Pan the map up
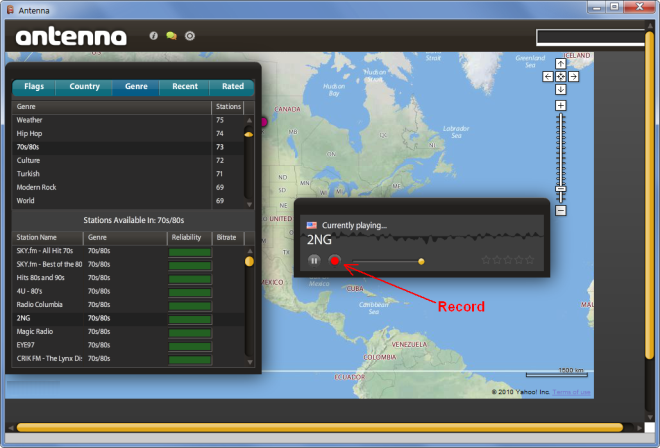 click(x=561, y=64)
